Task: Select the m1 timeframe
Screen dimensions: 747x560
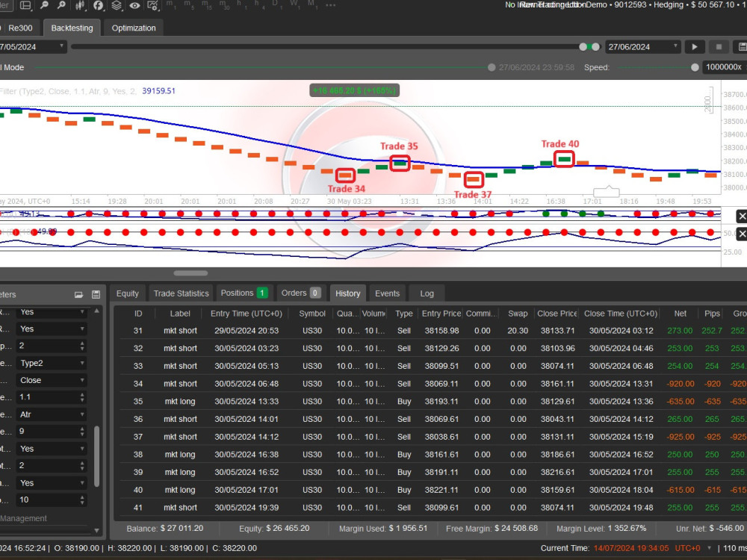Action: [170, 4]
